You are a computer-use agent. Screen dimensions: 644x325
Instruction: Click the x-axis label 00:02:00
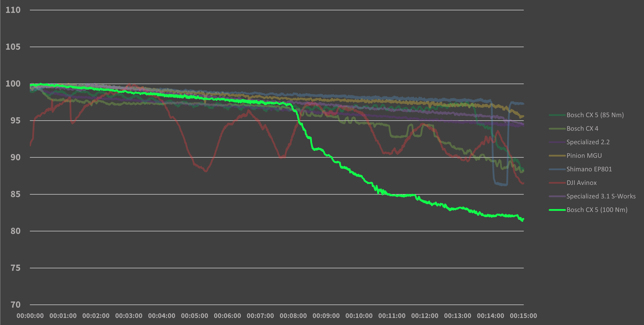[96, 316]
